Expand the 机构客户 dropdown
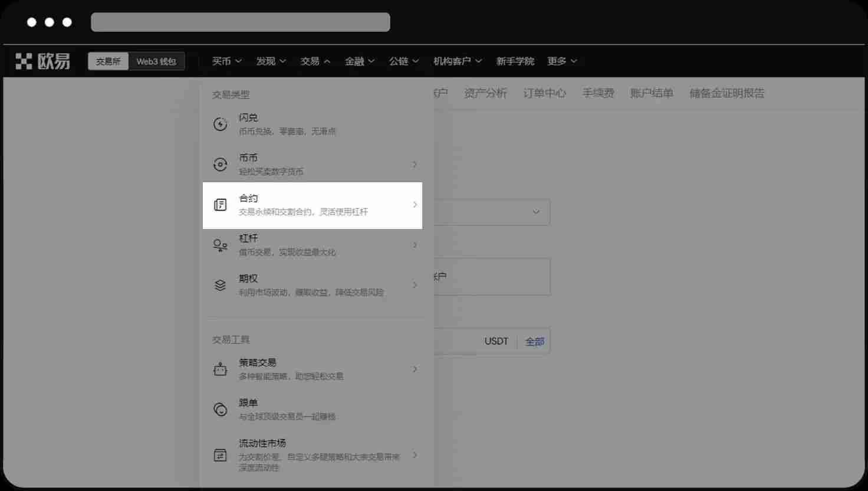Screen dimensions: 868x491 click(x=457, y=61)
